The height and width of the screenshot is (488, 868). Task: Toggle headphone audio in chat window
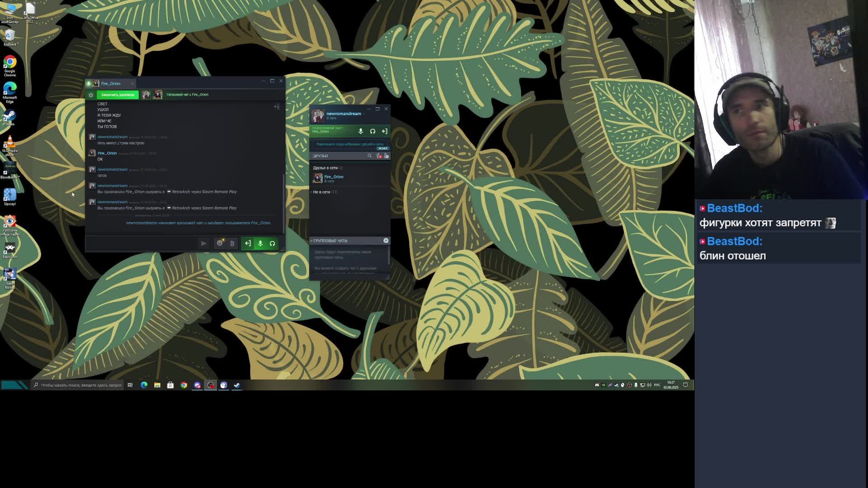272,244
